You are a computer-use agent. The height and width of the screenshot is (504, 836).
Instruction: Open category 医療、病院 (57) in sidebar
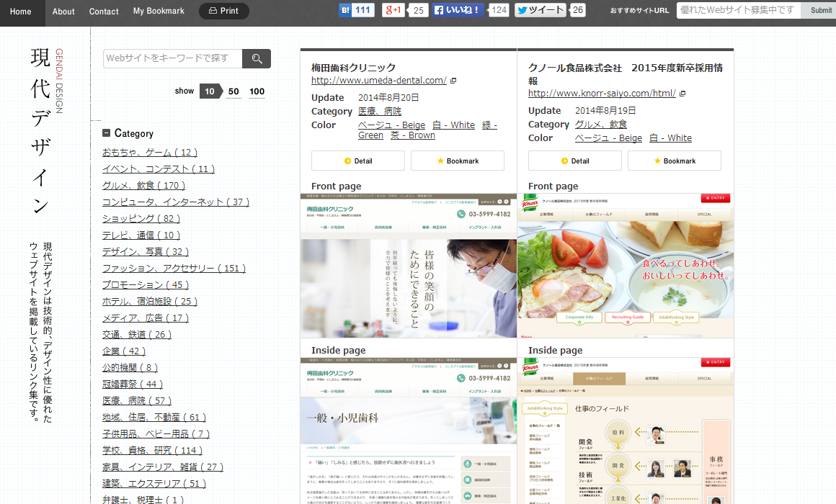(137, 400)
